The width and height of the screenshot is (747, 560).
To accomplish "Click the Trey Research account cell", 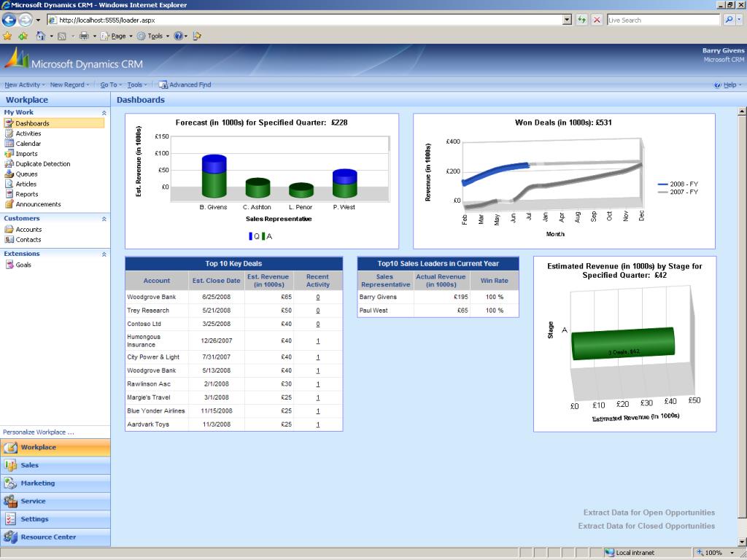I will pos(157,311).
